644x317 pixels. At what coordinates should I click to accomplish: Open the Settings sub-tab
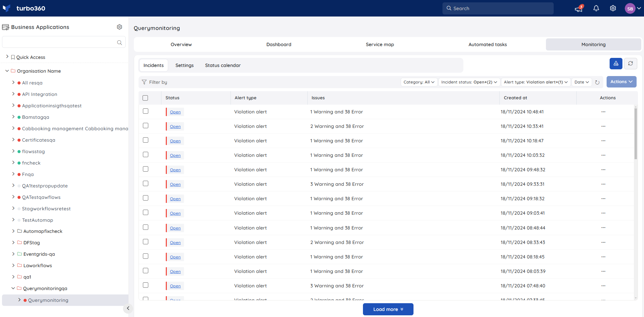185,65
